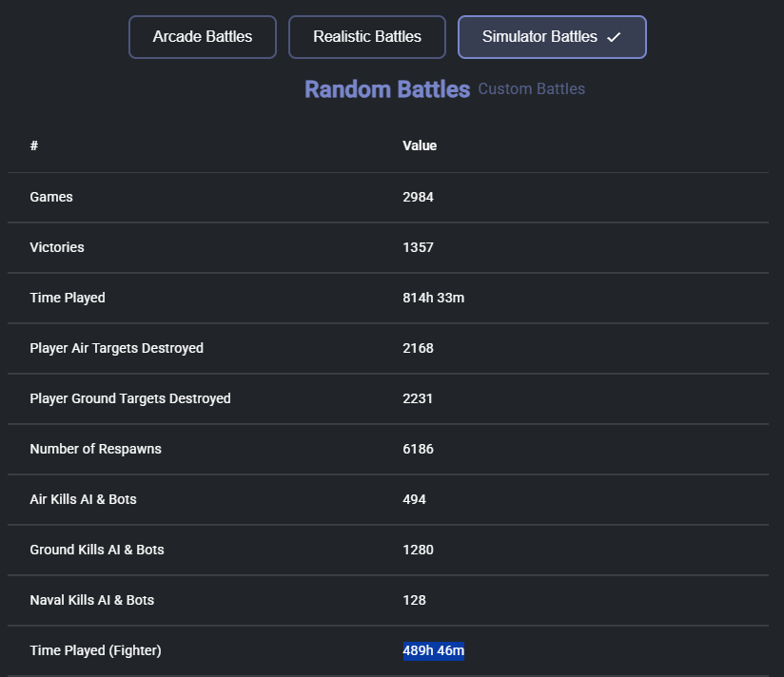Switch to Arcade Battles mode
The width and height of the screenshot is (784, 677).
coord(203,37)
